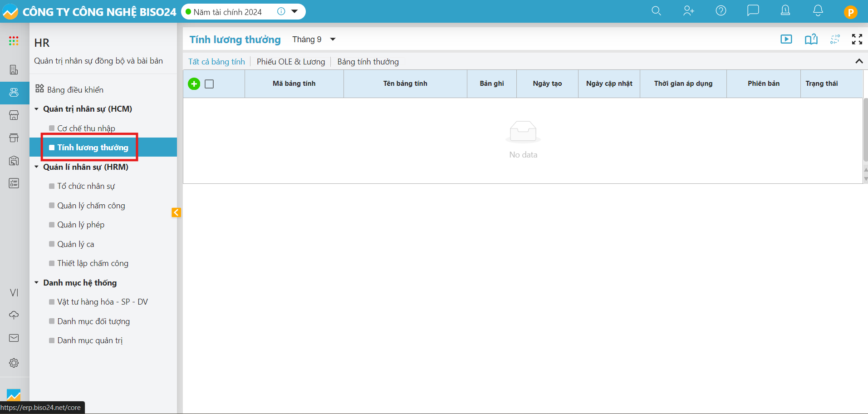Open the settings gear in left sidebar
This screenshot has height=414, width=868.
[14, 363]
